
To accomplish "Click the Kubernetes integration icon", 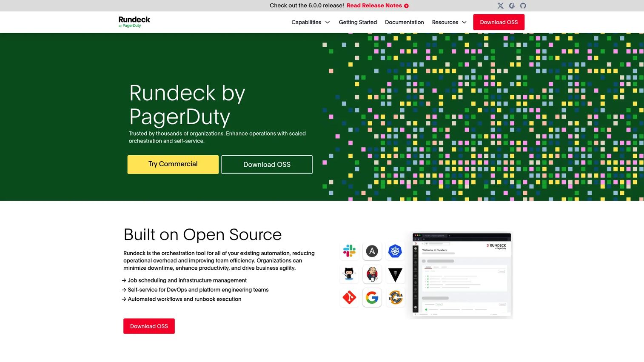I will coord(395,251).
